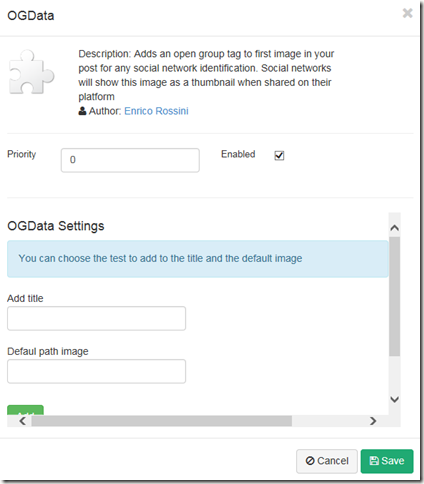424x484 pixels.
Task: Click the down arrow of the settings scrollbar
Action: 395,399
